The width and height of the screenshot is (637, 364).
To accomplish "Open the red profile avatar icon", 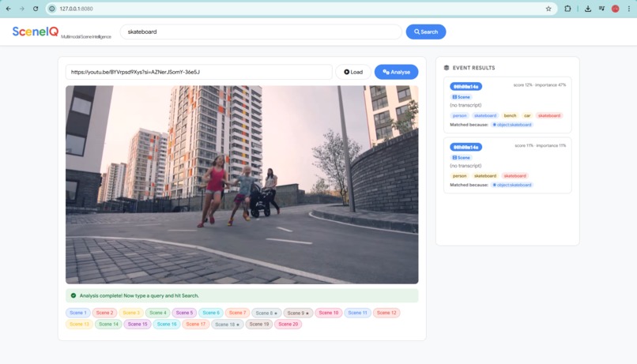I will point(616,9).
